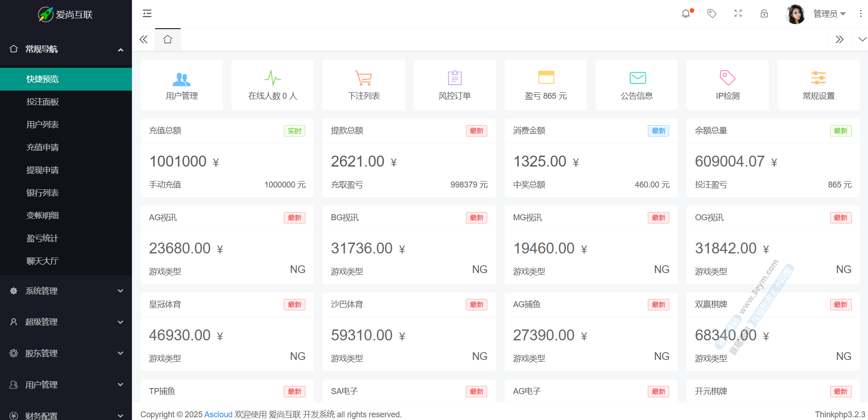The image size is (868, 420).
Task: Open 用户管理 shortcut card icon
Action: pos(182,79)
